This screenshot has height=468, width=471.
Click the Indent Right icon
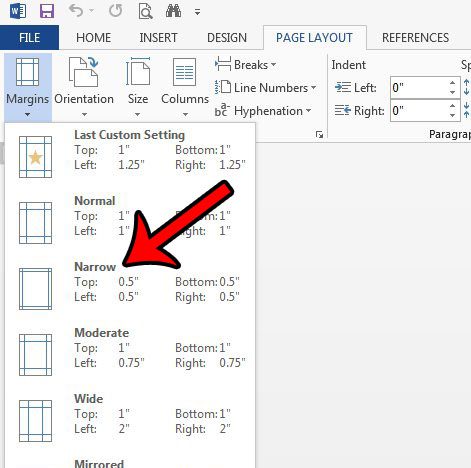click(343, 110)
